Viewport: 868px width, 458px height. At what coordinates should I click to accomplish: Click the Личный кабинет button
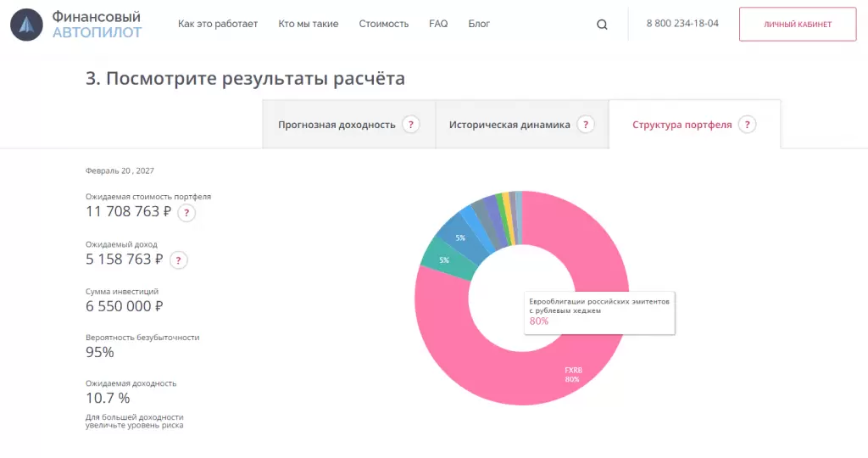coord(798,25)
